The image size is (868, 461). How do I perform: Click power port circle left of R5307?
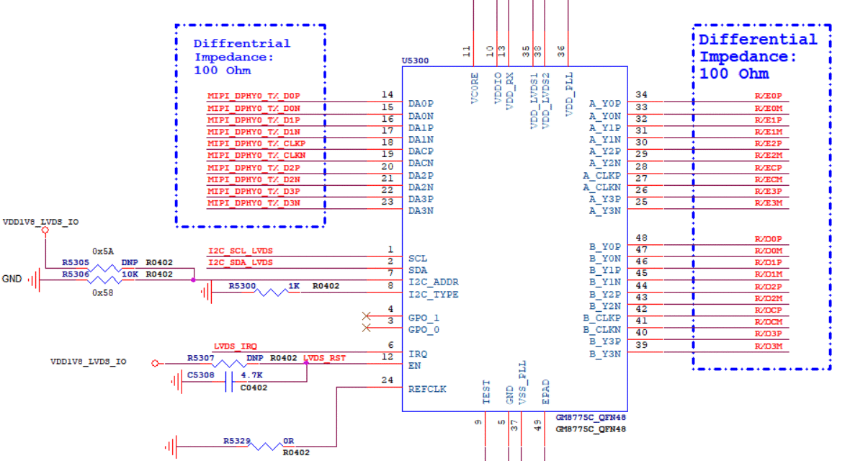[x=154, y=363]
